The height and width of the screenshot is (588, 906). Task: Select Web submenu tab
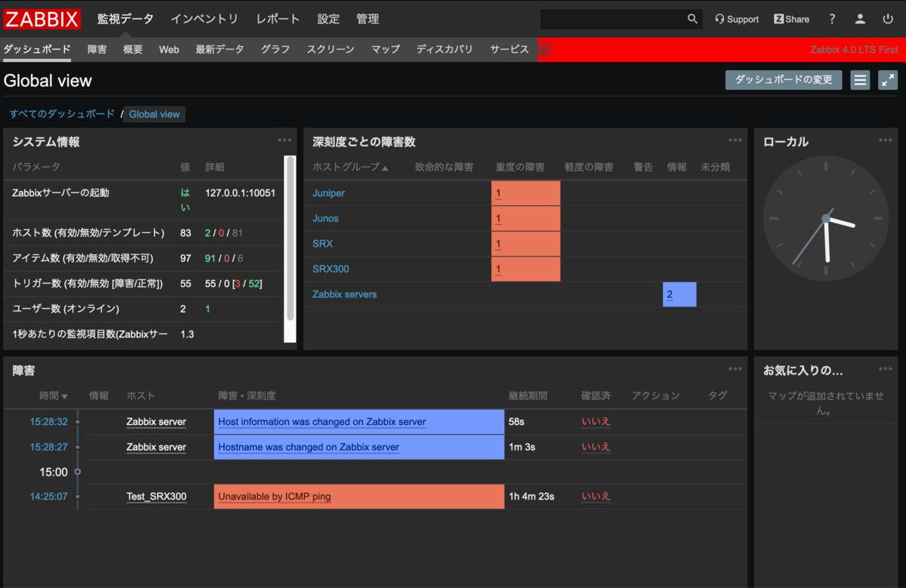pyautogui.click(x=169, y=49)
